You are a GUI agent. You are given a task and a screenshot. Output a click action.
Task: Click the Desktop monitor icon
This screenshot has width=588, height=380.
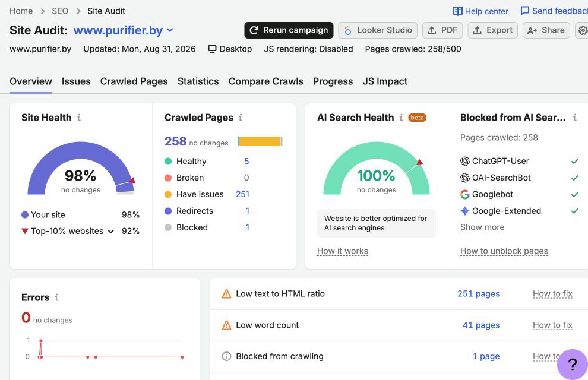coord(212,49)
